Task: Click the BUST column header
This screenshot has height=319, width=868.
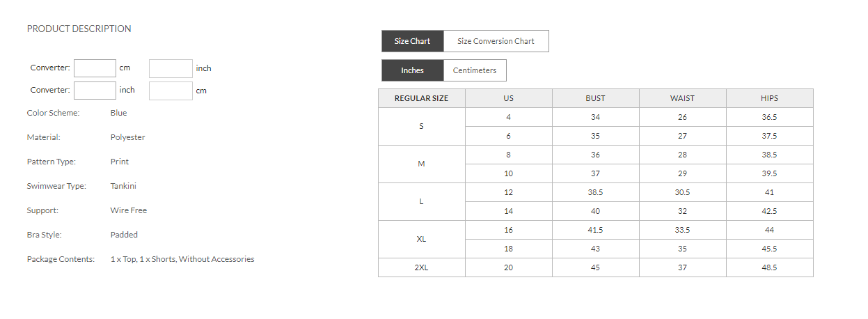Action: (595, 98)
